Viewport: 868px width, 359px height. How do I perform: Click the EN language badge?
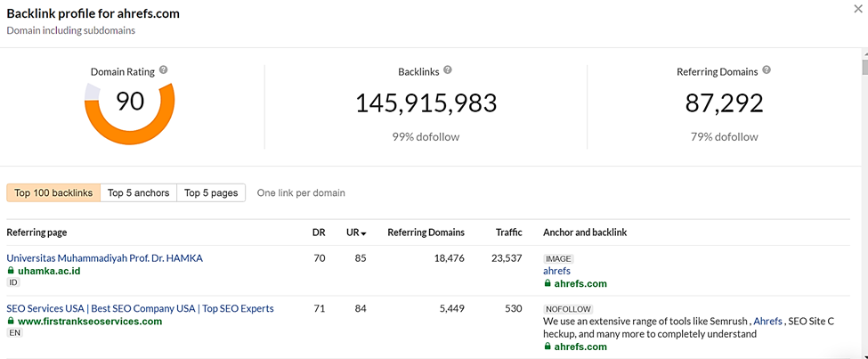tap(14, 333)
